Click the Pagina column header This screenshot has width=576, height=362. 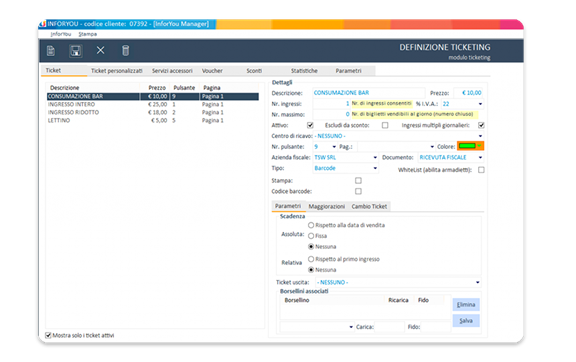coord(229,88)
